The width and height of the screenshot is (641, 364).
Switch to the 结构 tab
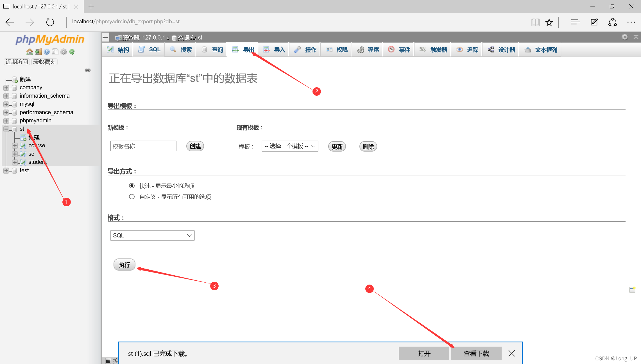point(118,50)
